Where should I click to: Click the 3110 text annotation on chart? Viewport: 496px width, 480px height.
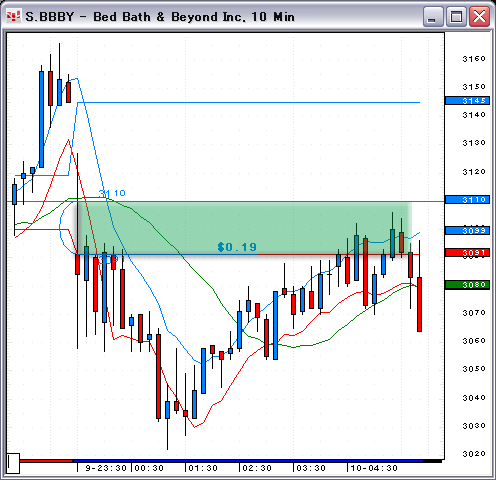tap(112, 193)
